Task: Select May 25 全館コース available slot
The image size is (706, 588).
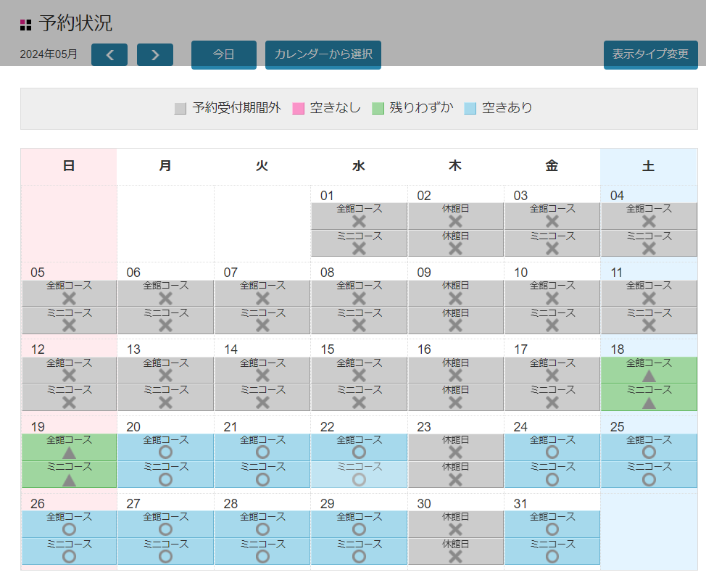Action: (649, 447)
